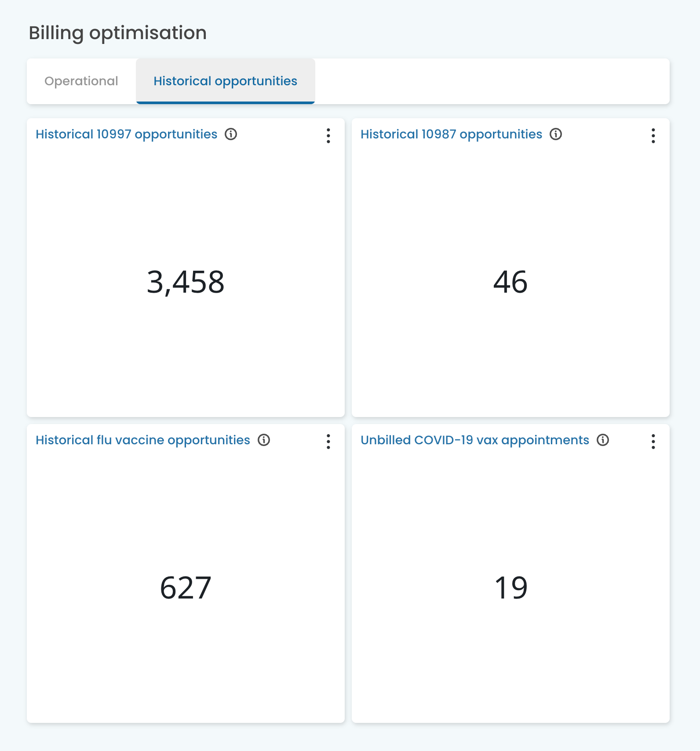Select the Historical opportunities tab
This screenshot has height=751, width=700.
[225, 81]
